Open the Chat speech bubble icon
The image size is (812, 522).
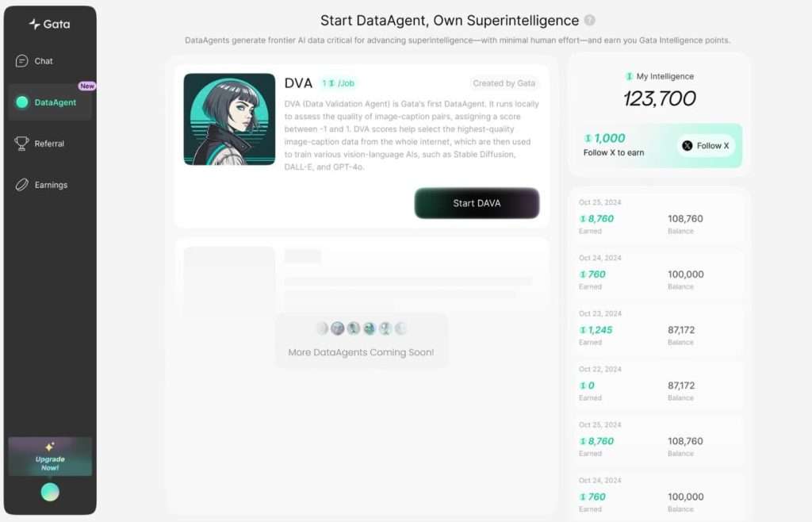coord(21,61)
